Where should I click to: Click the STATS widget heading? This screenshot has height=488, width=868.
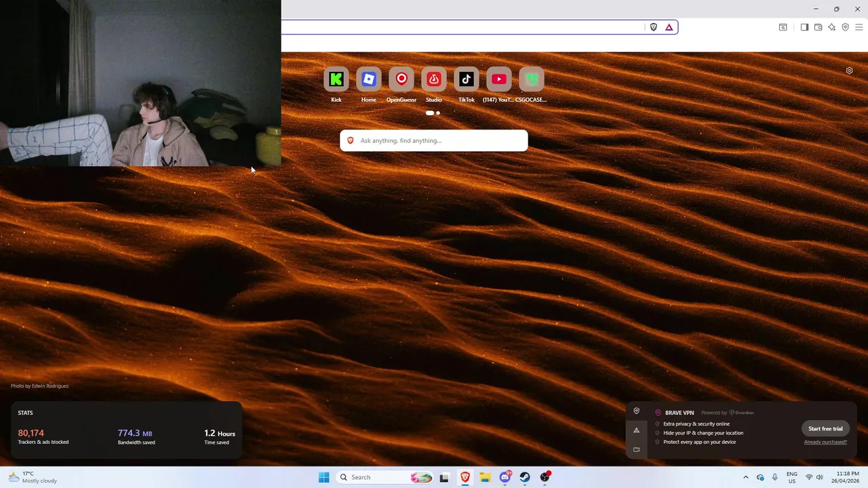coord(25,413)
